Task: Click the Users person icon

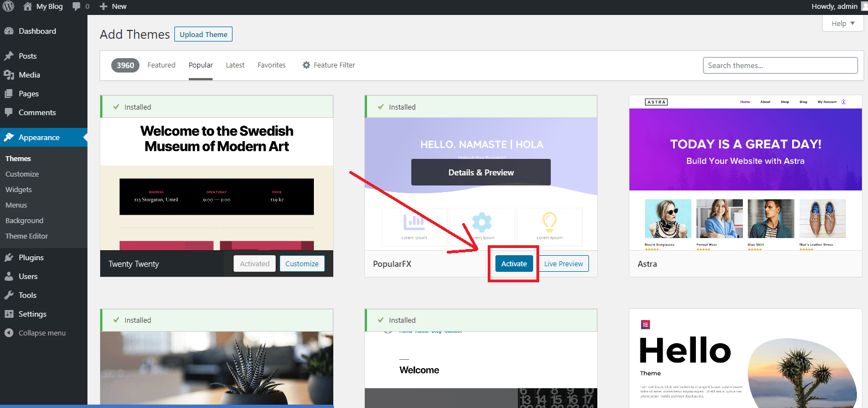Action: [x=9, y=276]
